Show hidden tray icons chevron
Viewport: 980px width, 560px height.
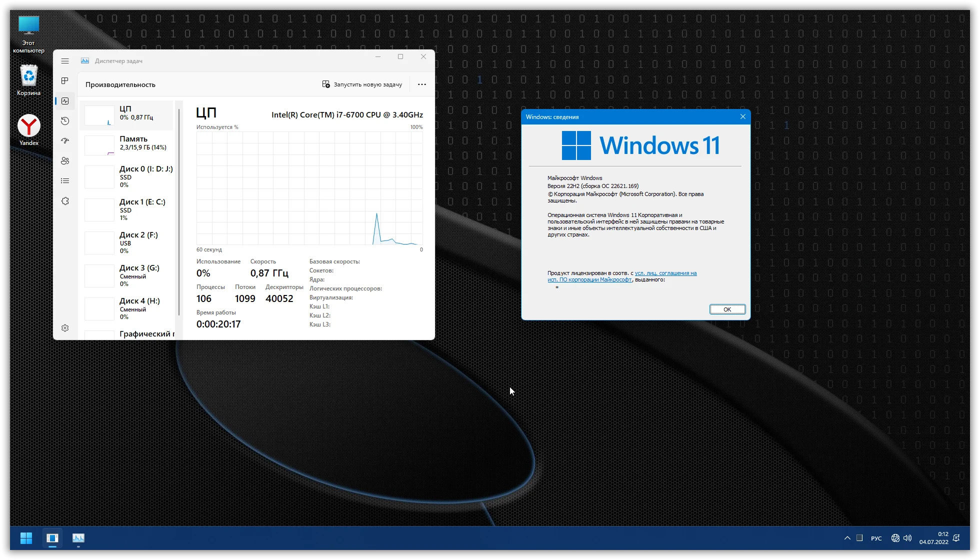(847, 538)
